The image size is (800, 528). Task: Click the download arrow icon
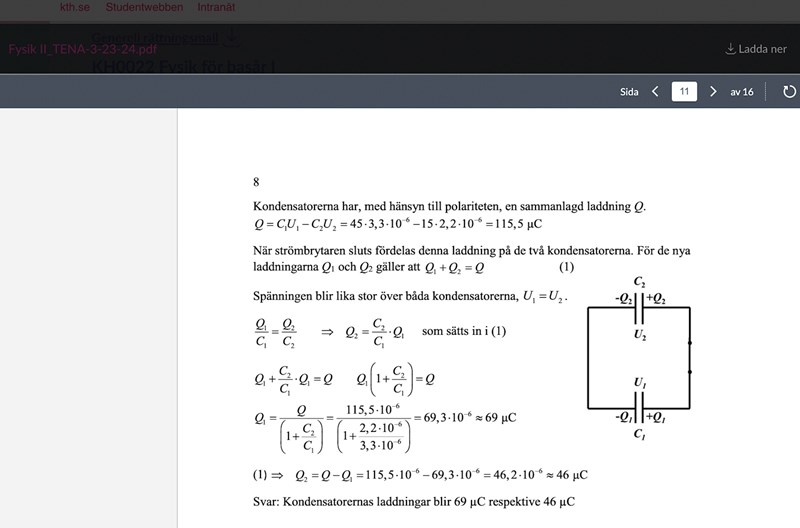click(730, 49)
